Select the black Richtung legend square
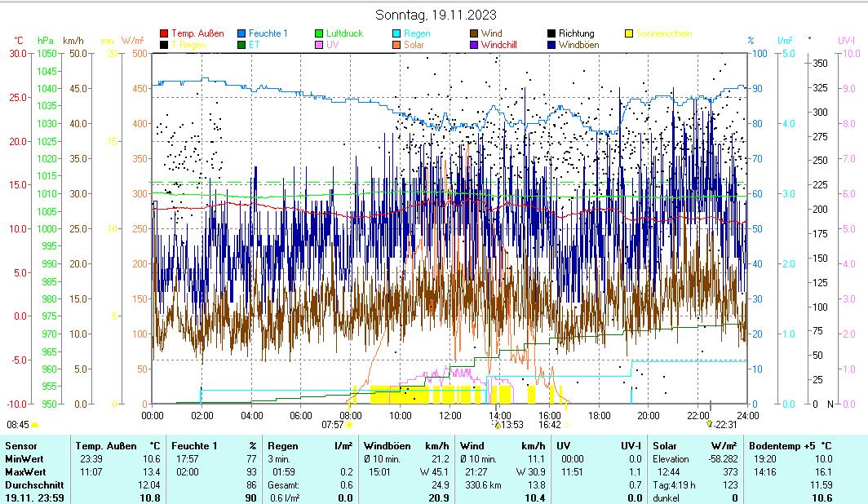The height and width of the screenshot is (504, 868). (551, 33)
